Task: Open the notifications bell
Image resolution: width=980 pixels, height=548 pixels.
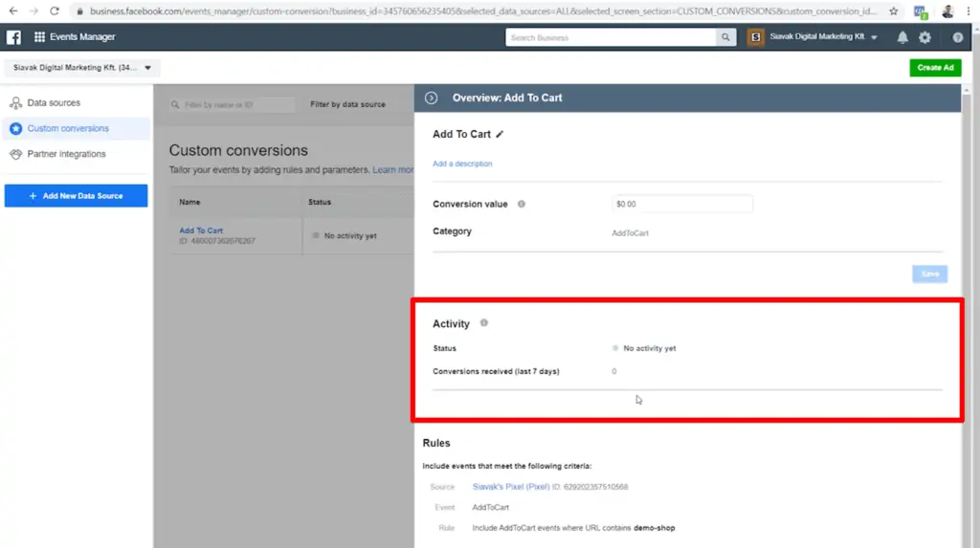Action: pyautogui.click(x=902, y=37)
